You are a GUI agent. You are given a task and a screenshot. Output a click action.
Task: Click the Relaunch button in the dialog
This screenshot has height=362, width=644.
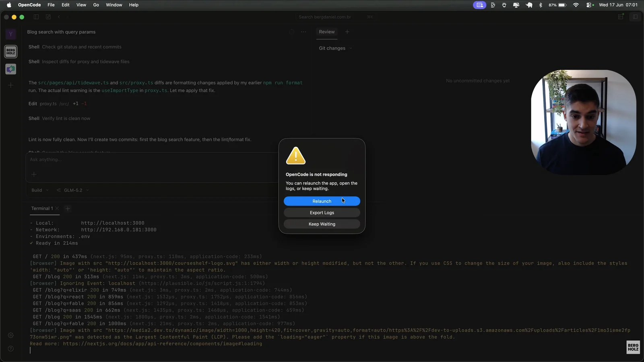click(x=322, y=201)
